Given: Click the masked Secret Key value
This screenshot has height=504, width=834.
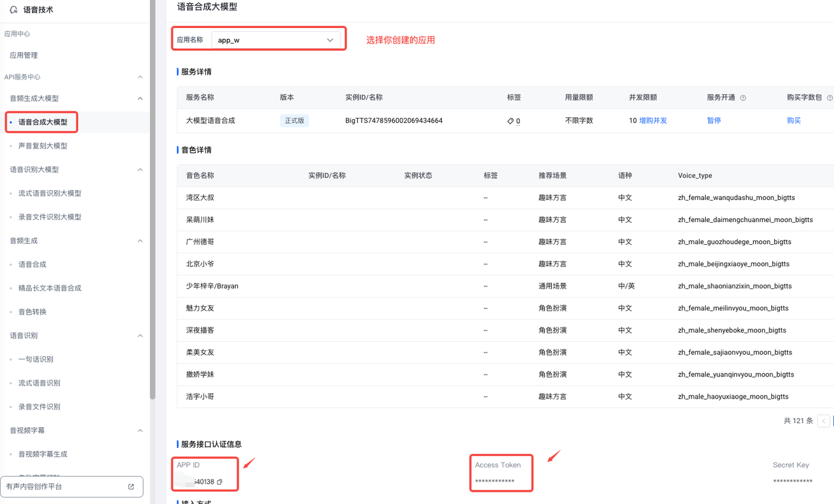Looking at the screenshot, I should [792, 482].
